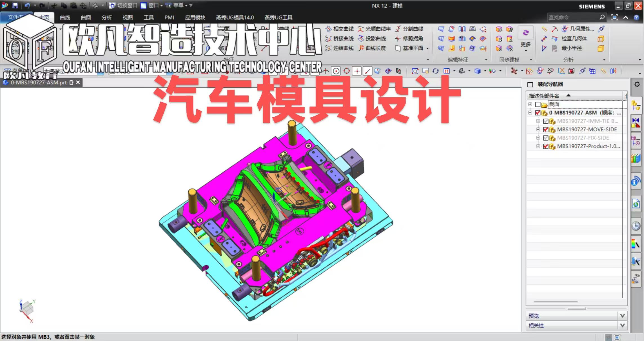Open the History clock sidebar tab

pos(636,226)
